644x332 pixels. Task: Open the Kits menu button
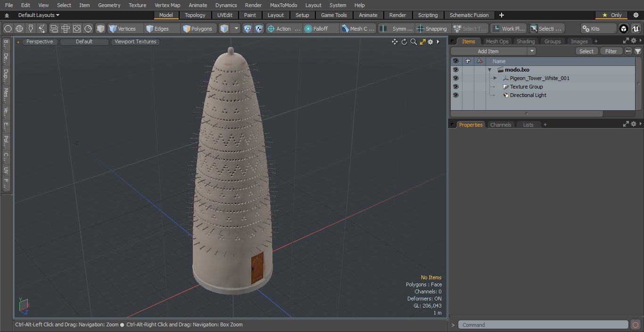click(598, 29)
